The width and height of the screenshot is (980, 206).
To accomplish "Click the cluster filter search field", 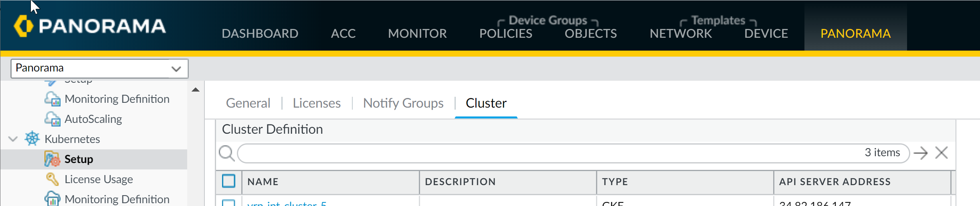I will 549,153.
